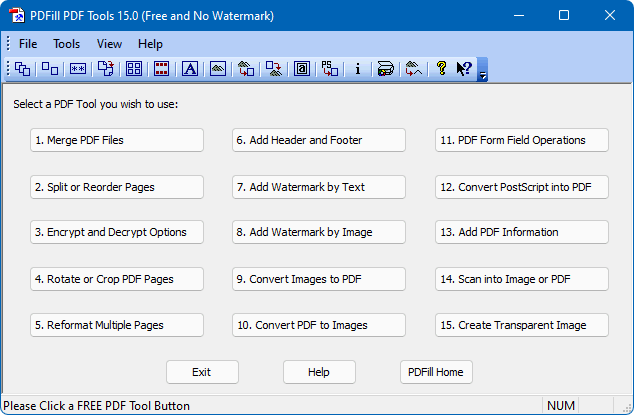
Task: Expand the toolbar options overflow arrow
Action: (482, 70)
